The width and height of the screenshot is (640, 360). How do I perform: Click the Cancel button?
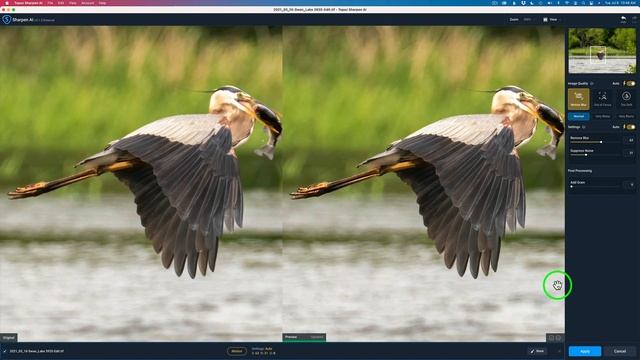(620, 351)
